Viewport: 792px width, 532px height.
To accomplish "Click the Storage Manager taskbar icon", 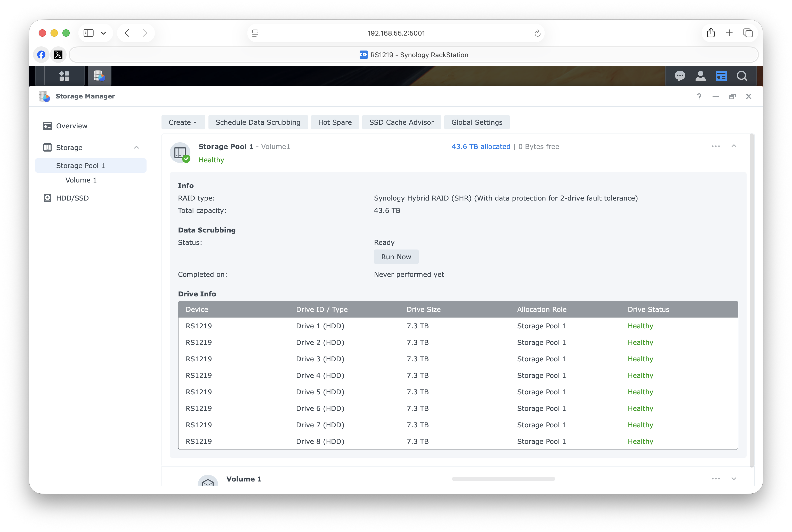I will [99, 76].
